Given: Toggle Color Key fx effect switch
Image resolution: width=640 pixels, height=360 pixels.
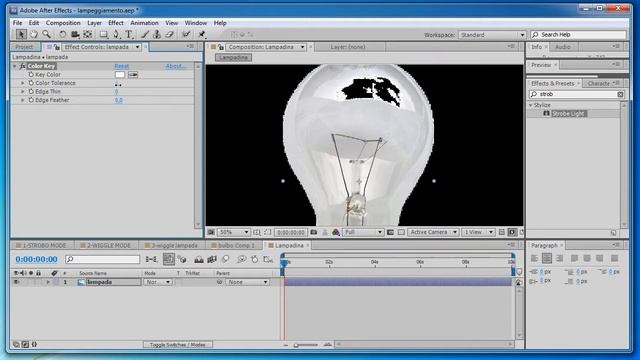Looking at the screenshot, I should point(22,66).
